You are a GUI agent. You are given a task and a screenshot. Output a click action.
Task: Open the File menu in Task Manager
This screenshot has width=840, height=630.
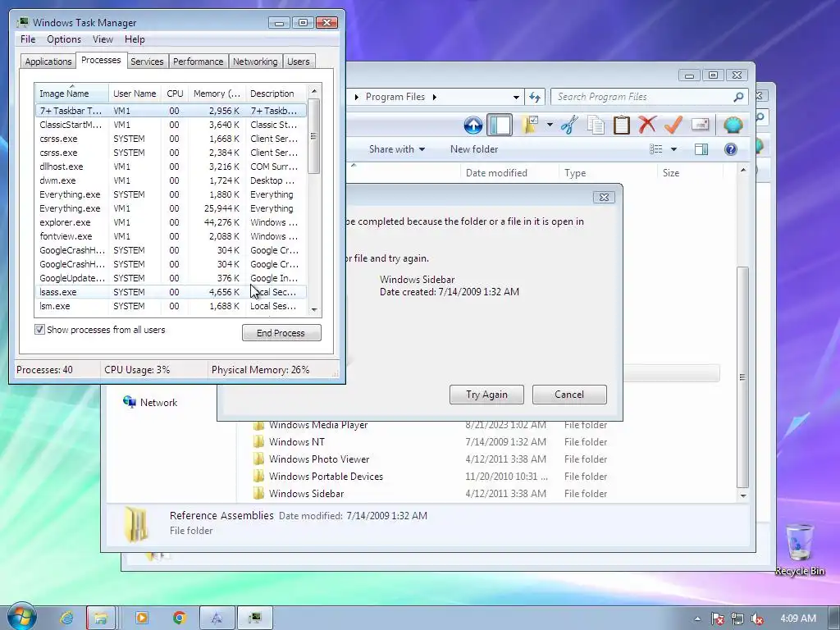tap(28, 39)
